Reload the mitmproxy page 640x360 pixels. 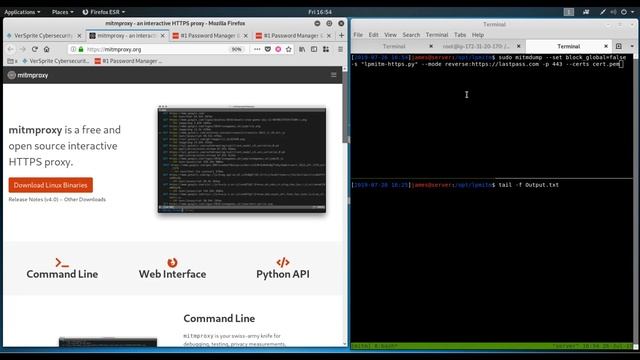pyautogui.click(x=35, y=49)
